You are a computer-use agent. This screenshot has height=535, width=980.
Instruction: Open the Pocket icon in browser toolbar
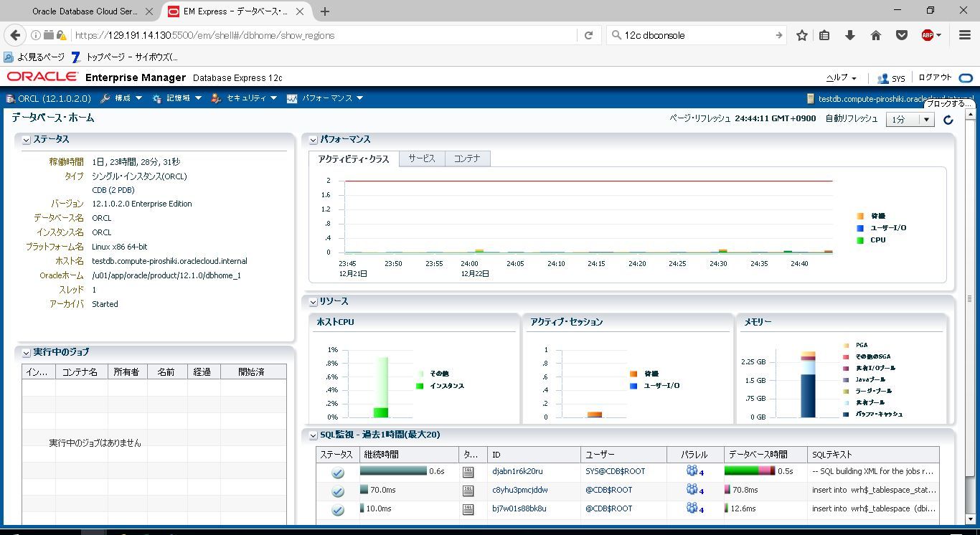(x=902, y=35)
